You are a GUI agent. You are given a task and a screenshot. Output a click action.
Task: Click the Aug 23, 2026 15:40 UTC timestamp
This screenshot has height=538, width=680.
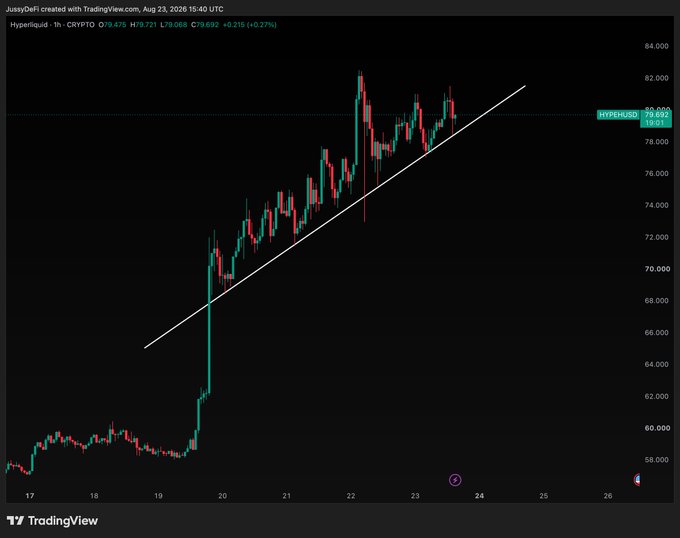coord(183,9)
